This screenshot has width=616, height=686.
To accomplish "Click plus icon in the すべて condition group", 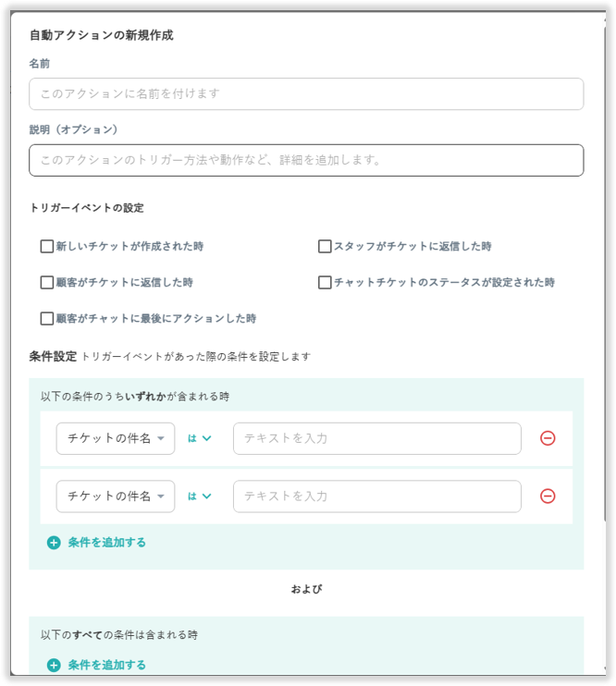I will tap(54, 665).
